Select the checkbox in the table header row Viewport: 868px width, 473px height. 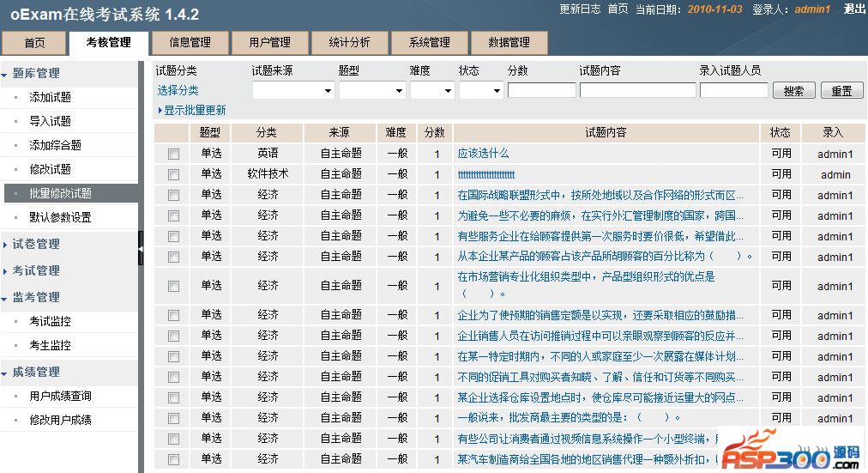pyautogui.click(x=173, y=133)
